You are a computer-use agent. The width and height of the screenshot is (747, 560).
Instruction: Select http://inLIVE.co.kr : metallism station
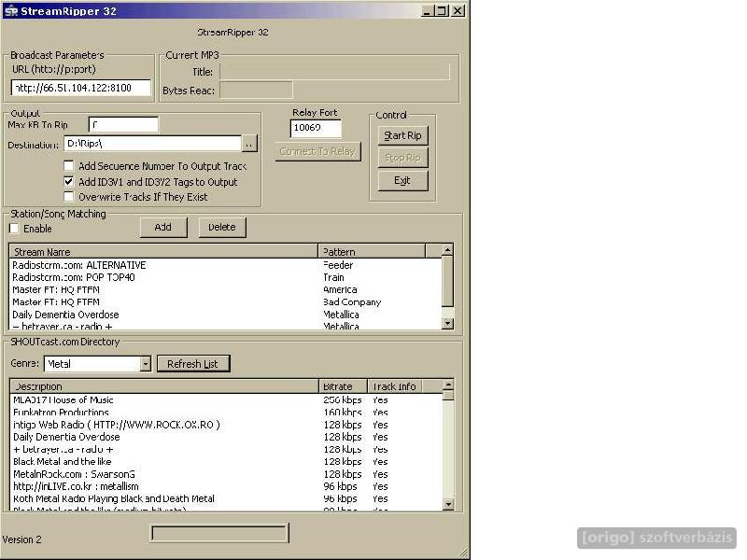point(226,486)
